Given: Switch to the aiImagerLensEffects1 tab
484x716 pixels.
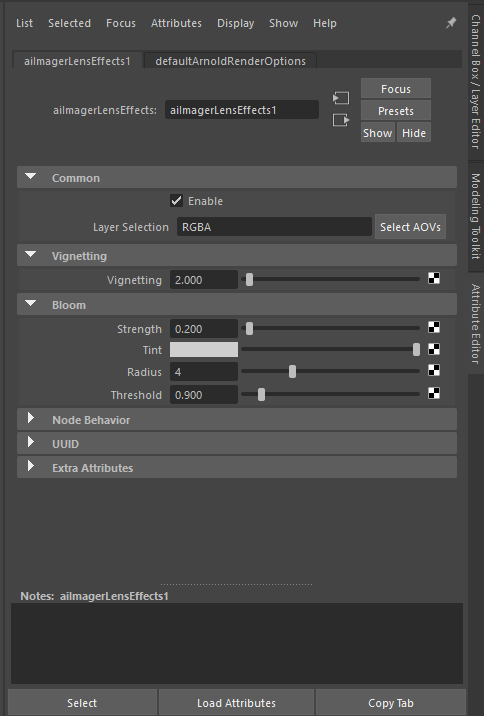Looking at the screenshot, I should click(x=77, y=61).
